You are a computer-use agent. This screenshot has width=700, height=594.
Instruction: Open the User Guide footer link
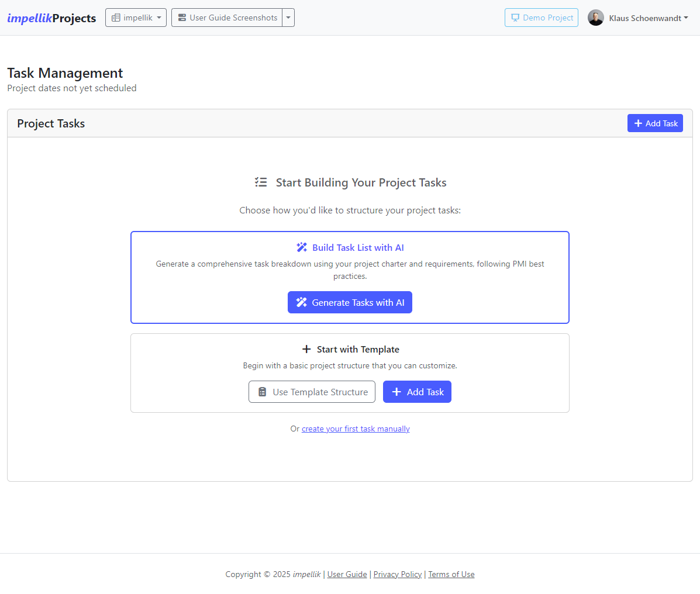(x=347, y=574)
